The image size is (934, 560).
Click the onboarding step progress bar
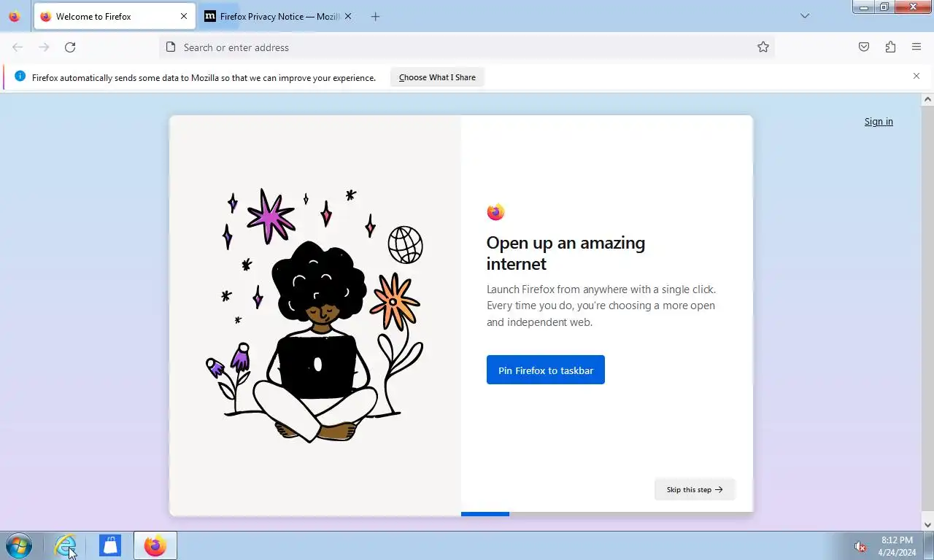point(607,514)
